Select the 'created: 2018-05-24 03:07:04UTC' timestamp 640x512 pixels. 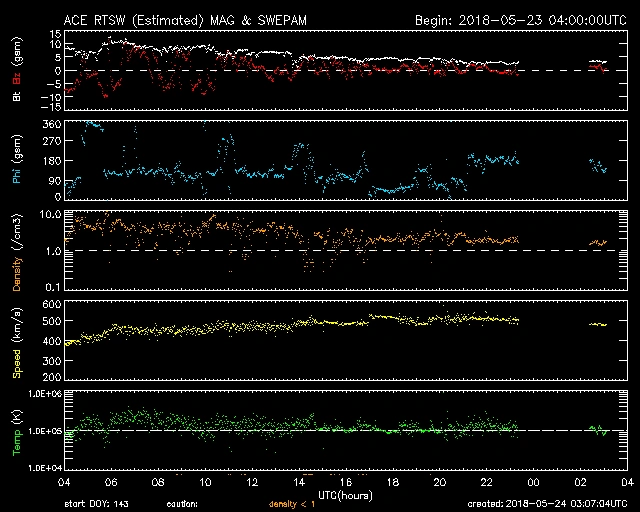pos(547,504)
